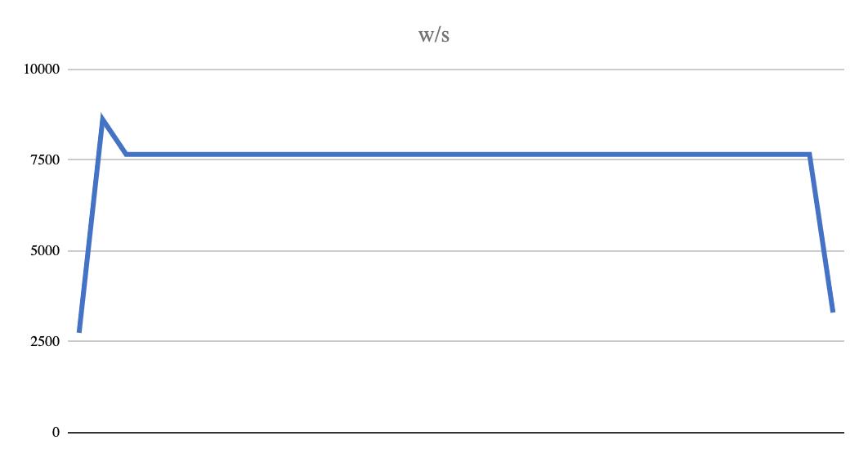The height and width of the screenshot is (463, 868).
Task: Click the 10000 horizontal gridline
Action: tap(455, 70)
